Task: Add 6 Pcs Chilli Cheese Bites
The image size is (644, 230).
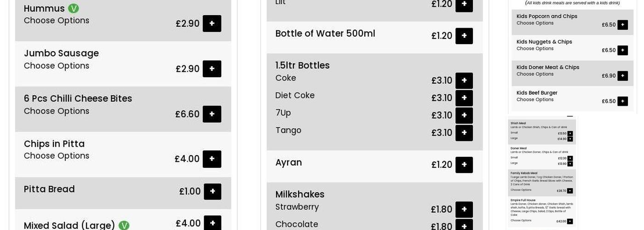Action: 212,114
